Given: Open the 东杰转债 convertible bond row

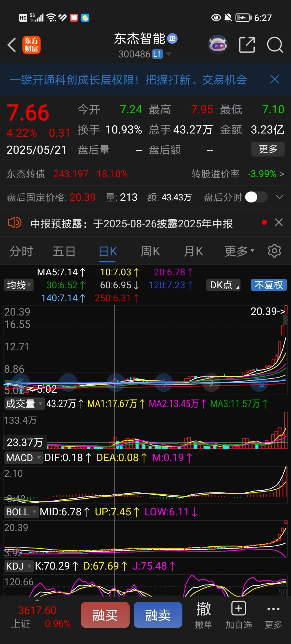Looking at the screenshot, I should [x=67, y=174].
